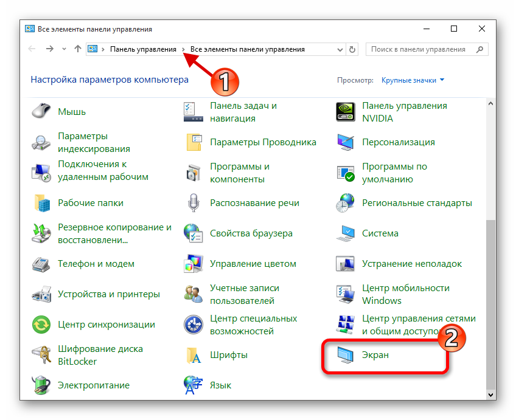Screen dimensions: 516x420
Task: Open the Телефон и модем icon
Action: point(41,264)
